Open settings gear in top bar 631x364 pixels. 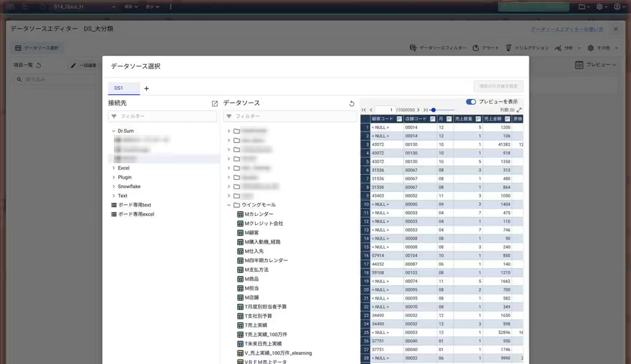(599, 7)
